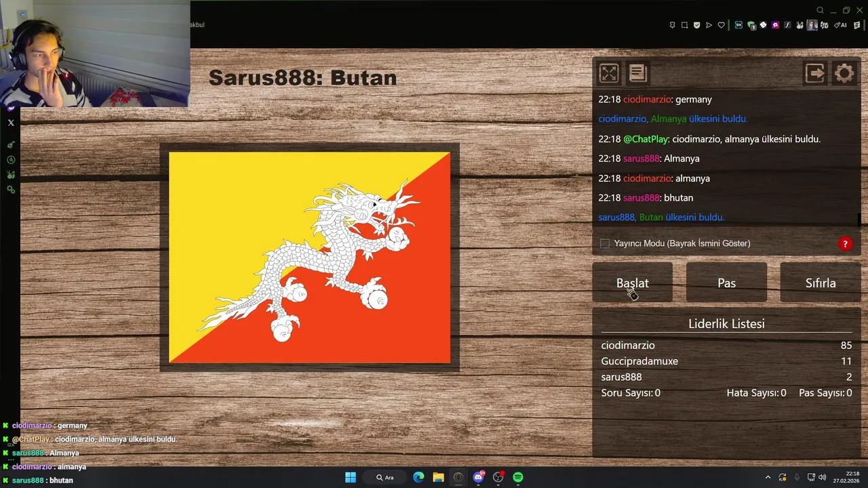Click the 'Soru Sayısı: 0' text
The image size is (868, 488).
click(631, 392)
